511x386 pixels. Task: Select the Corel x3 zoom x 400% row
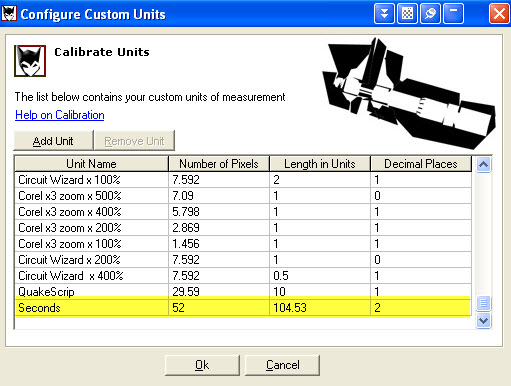pos(243,212)
